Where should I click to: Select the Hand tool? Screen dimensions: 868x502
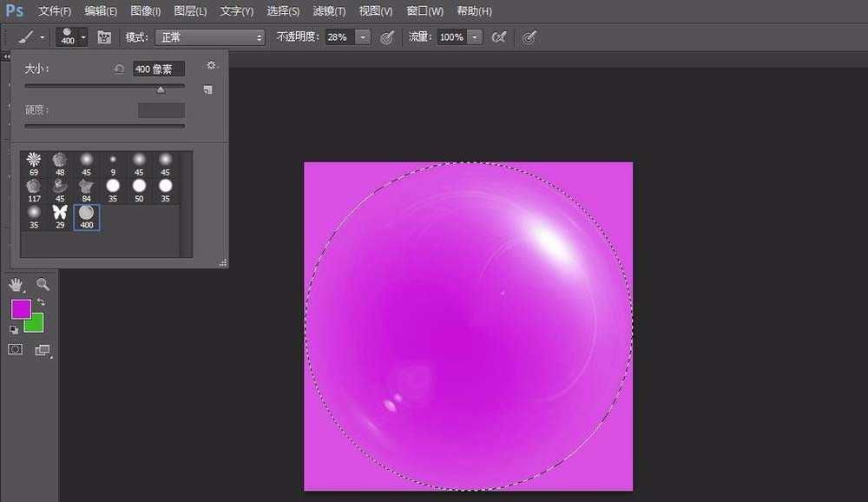[x=16, y=285]
